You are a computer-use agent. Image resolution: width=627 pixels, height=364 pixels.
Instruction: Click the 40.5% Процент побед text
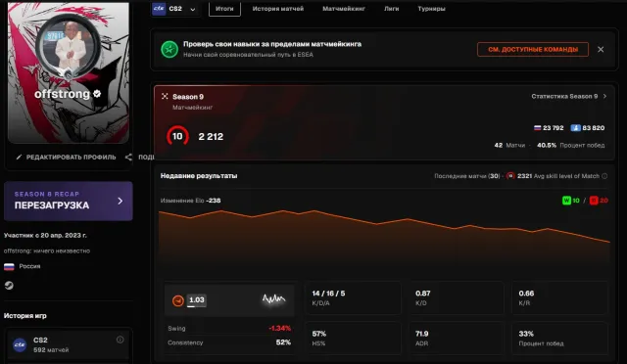[570, 145]
